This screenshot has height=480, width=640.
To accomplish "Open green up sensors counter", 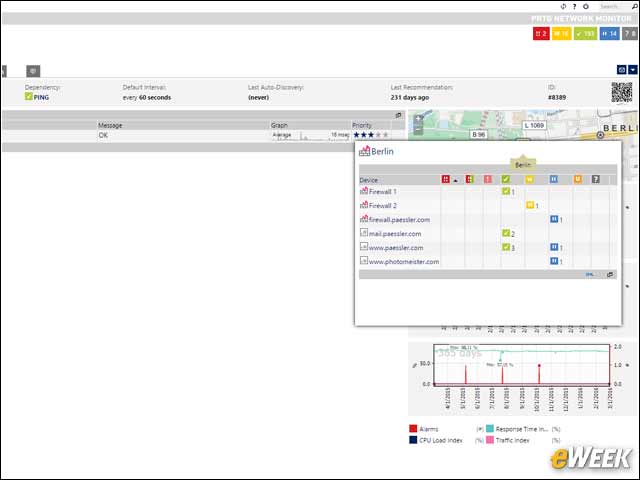I will click(x=585, y=33).
